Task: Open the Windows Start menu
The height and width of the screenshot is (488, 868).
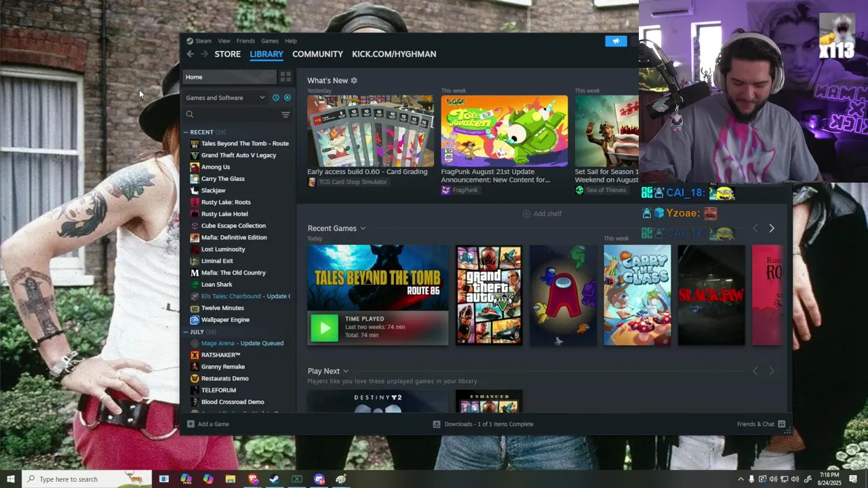Action: click(11, 479)
